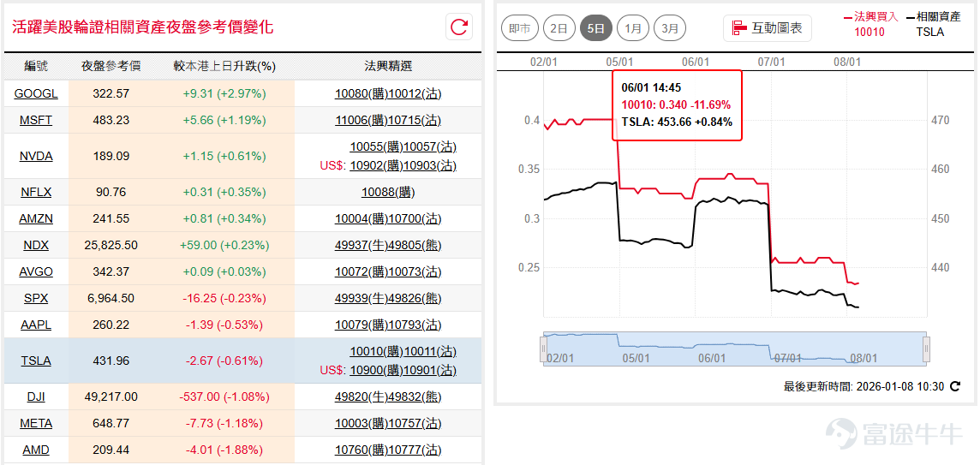
Task: Open GOOGL call warrant 10080
Action: (361, 93)
